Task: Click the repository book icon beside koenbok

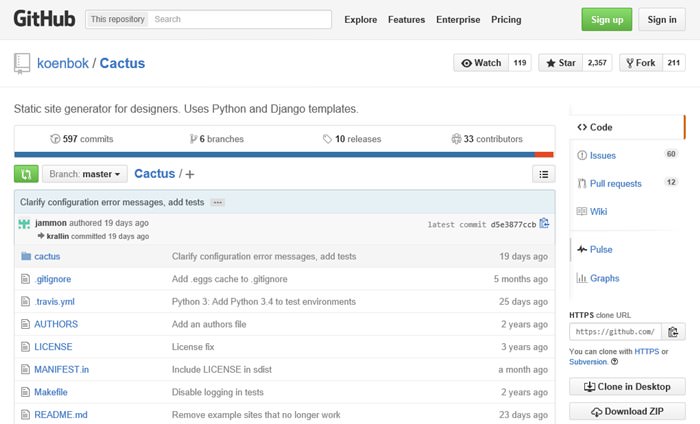Action: pos(22,63)
